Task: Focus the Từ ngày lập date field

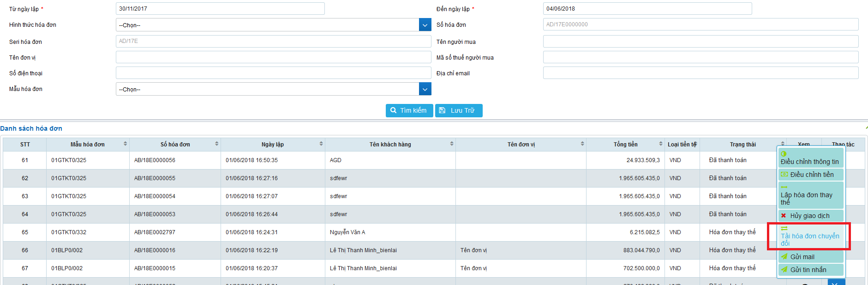Action: [220, 9]
